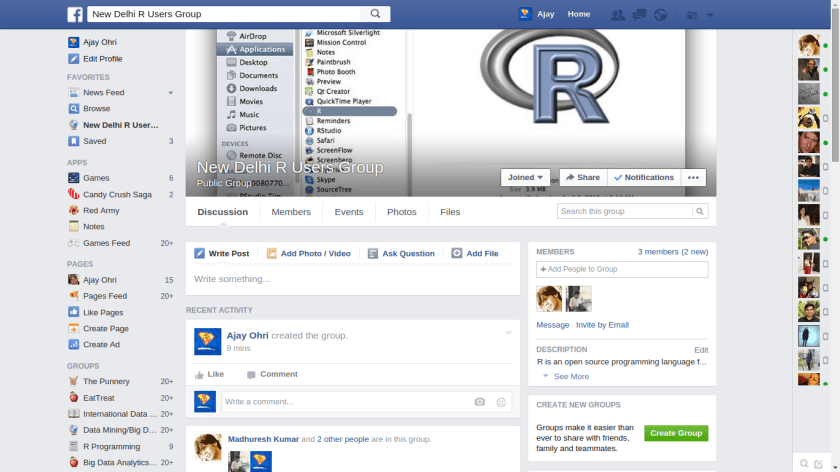840x472 pixels.
Task: Click the Share button on cover
Action: click(583, 177)
